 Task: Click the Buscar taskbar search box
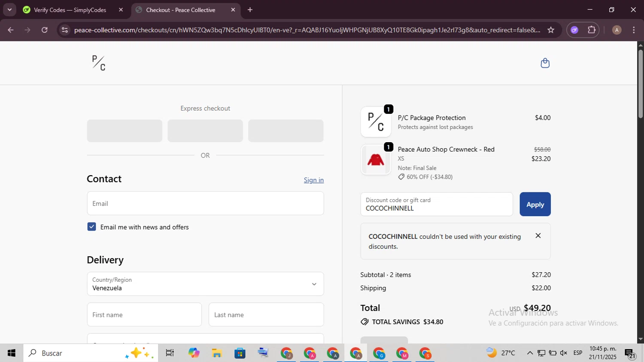(x=91, y=353)
